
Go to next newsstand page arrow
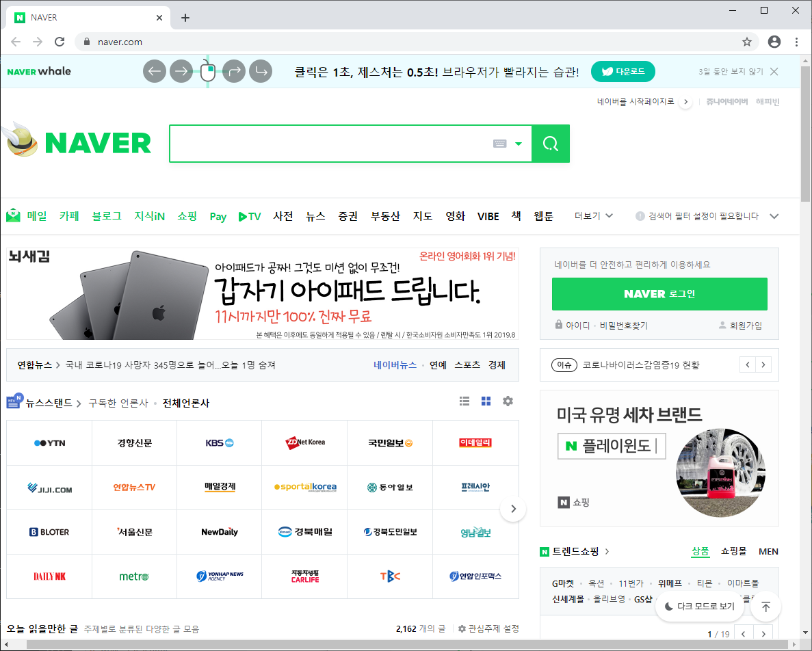coord(513,509)
